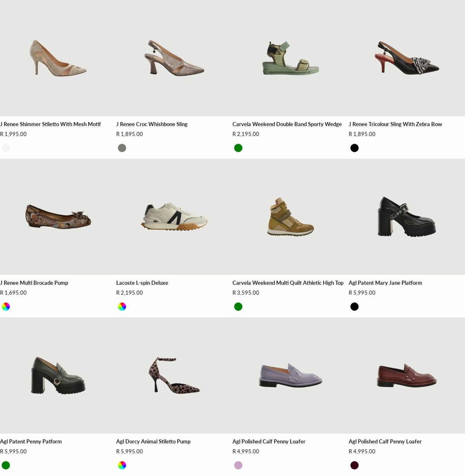The width and height of the screenshot is (465, 476).
Task: Click price R 1,995.00 of Shimmer Stiletto
Action: pyautogui.click(x=13, y=134)
